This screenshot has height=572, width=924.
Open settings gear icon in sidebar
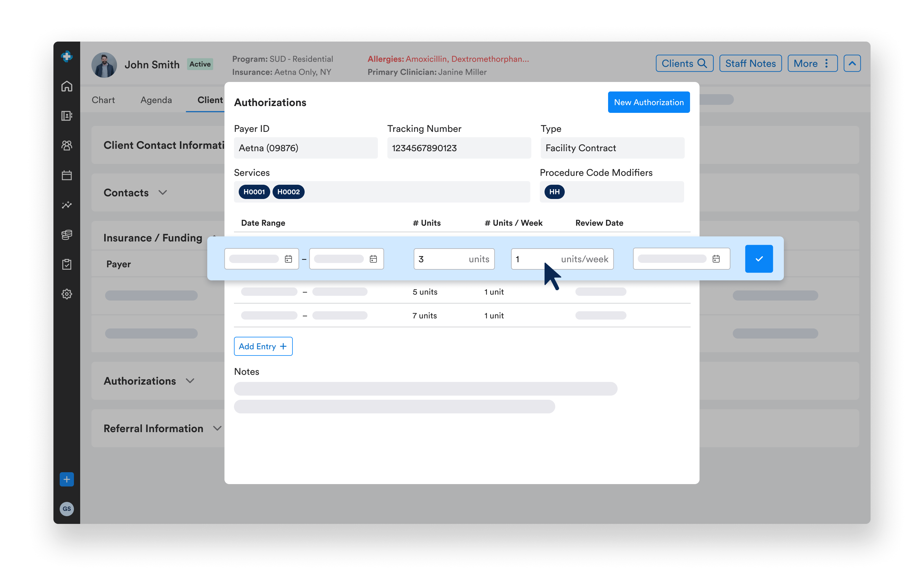point(67,294)
